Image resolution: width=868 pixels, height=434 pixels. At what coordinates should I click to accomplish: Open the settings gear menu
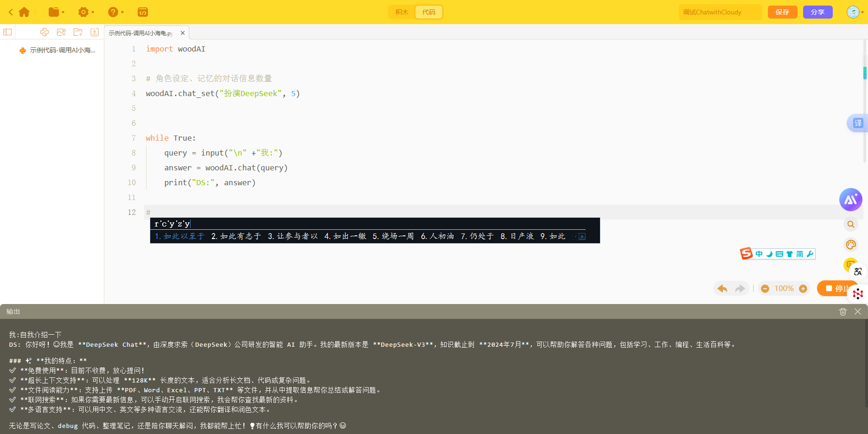86,12
